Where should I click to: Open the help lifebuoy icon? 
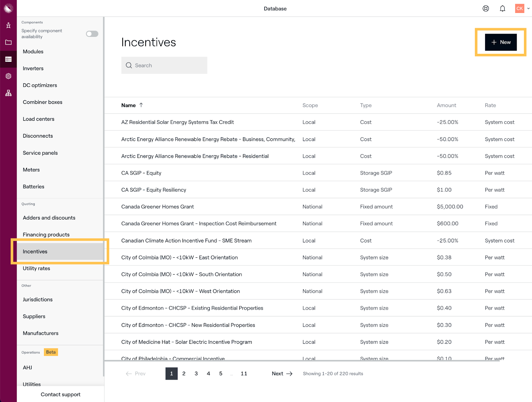tap(485, 9)
